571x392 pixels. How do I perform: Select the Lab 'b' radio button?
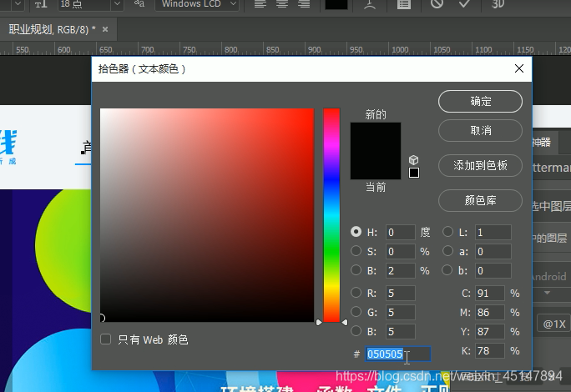pos(447,270)
